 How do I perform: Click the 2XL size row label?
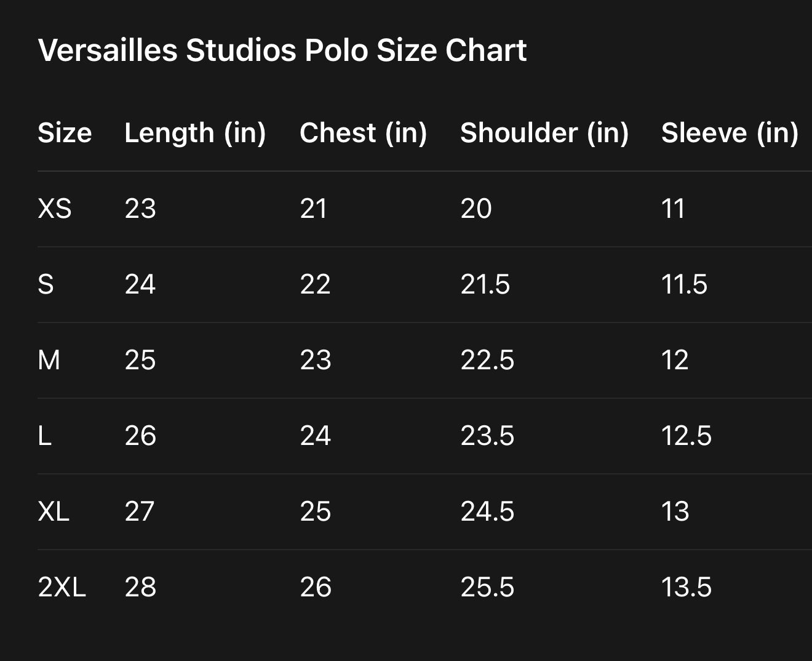coord(62,587)
